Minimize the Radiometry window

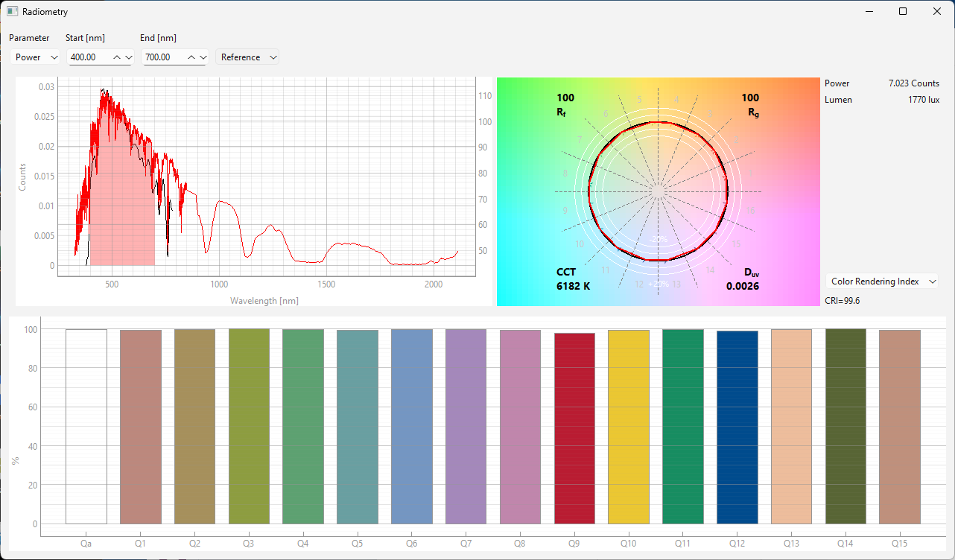click(x=869, y=12)
